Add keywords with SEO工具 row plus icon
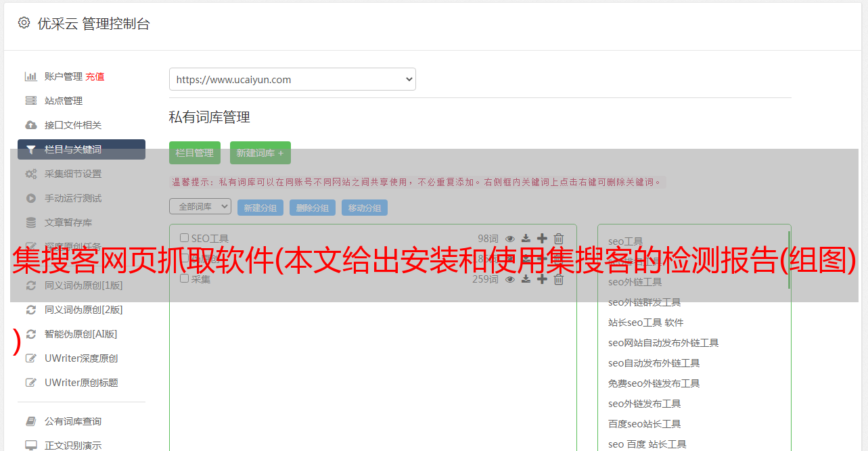Viewport: 868px width, 451px height. coord(542,239)
